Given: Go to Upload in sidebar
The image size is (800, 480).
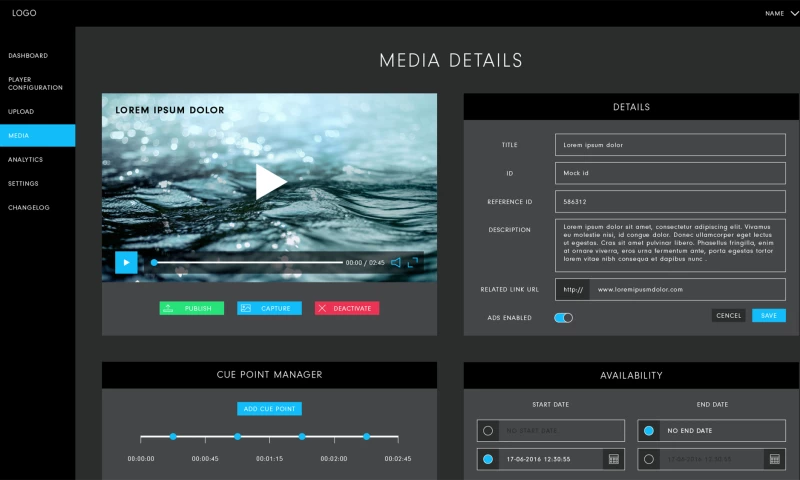Looking at the screenshot, I should 21,112.
